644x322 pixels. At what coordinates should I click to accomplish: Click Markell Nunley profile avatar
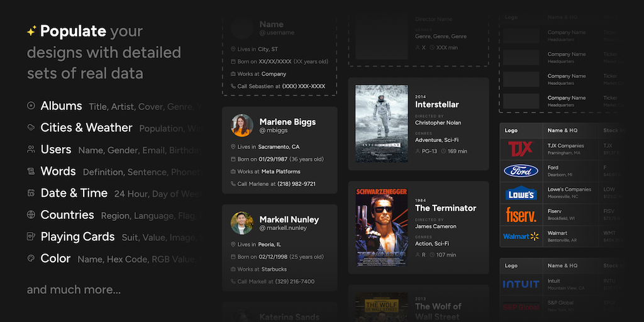(x=242, y=223)
